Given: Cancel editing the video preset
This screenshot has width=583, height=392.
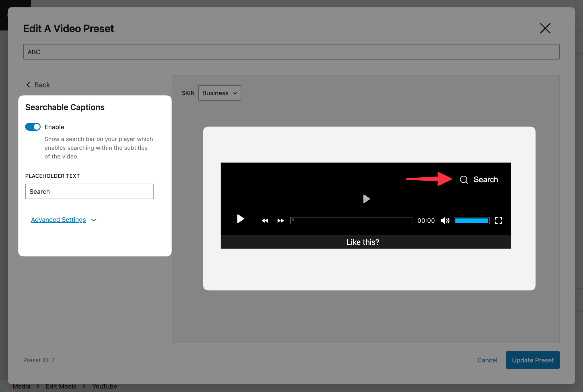Looking at the screenshot, I should tap(487, 360).
